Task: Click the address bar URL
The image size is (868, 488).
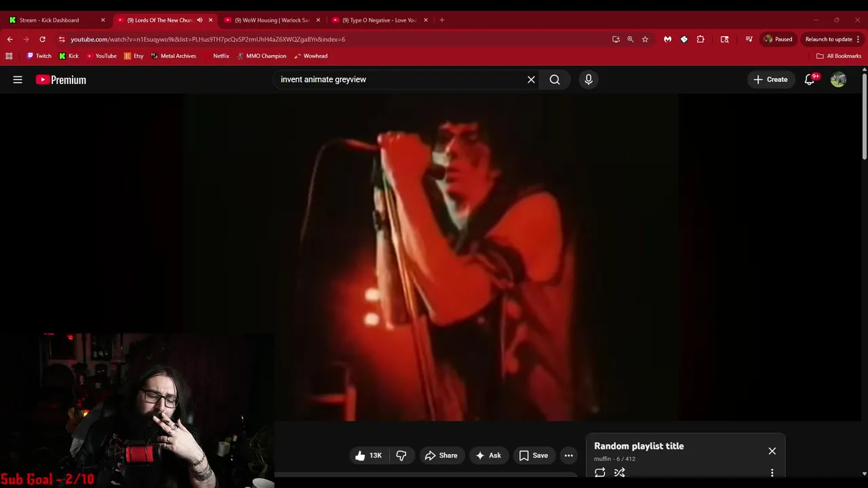Action: point(208,39)
